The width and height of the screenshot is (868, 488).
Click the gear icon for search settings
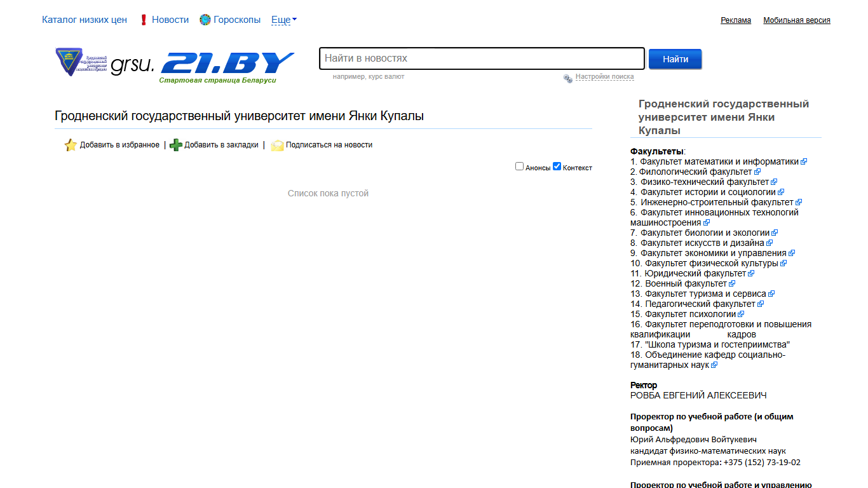[568, 78]
